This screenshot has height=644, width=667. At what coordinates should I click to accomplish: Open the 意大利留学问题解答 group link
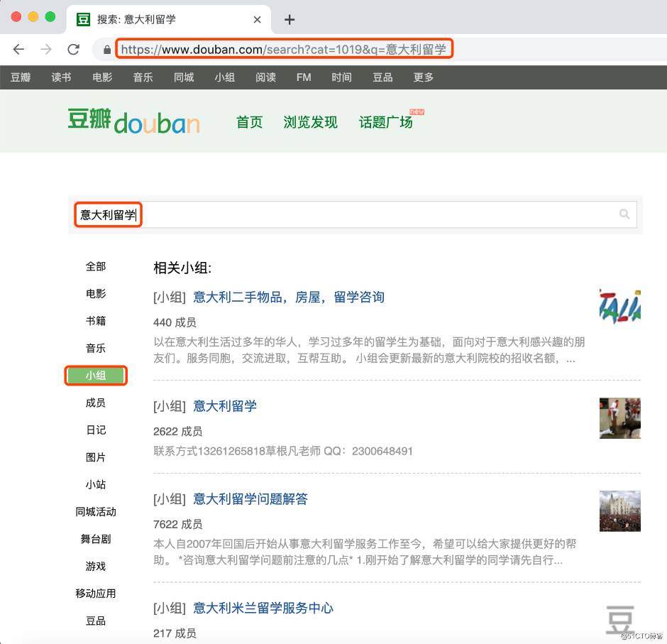point(250,499)
